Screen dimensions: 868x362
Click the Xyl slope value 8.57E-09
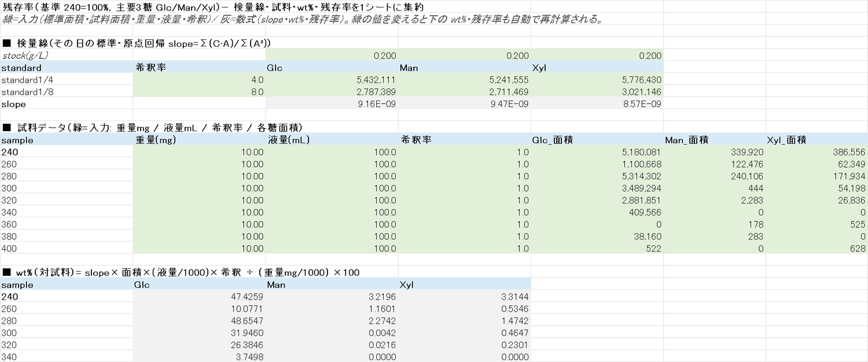click(x=597, y=104)
